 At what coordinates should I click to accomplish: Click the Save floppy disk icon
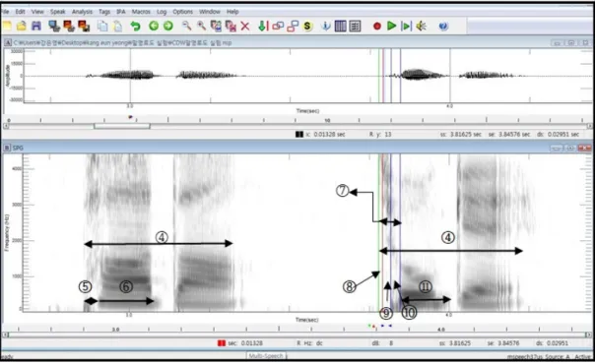point(36,26)
